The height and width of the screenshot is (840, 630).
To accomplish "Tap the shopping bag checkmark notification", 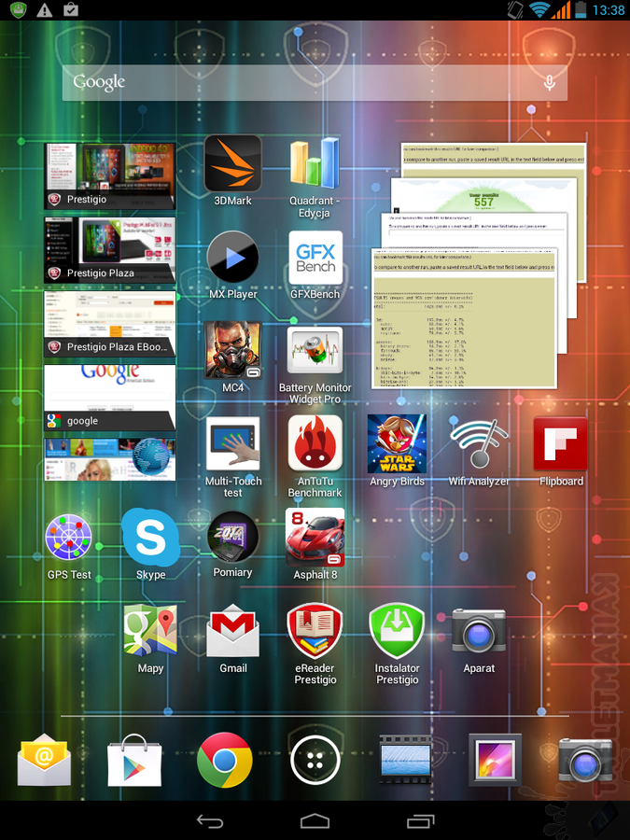I will [71, 9].
